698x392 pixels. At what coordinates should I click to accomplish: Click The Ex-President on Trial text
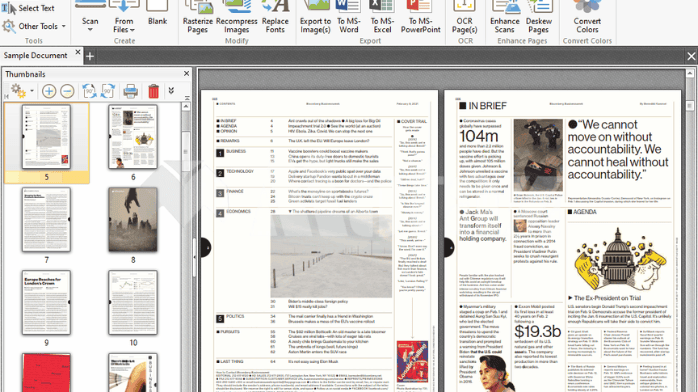coord(607,298)
